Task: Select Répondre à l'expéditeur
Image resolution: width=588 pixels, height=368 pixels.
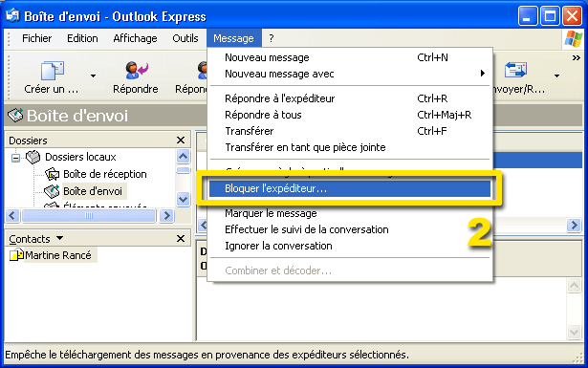Action: tap(350, 98)
